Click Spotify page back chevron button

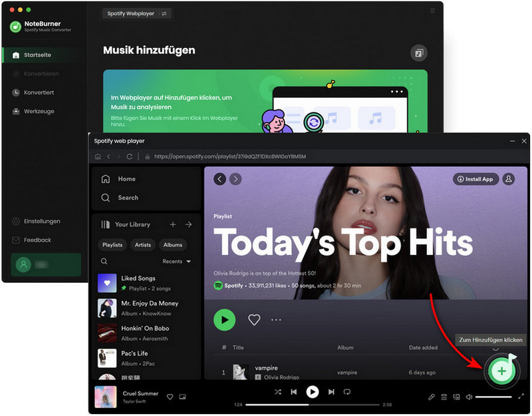(x=220, y=179)
